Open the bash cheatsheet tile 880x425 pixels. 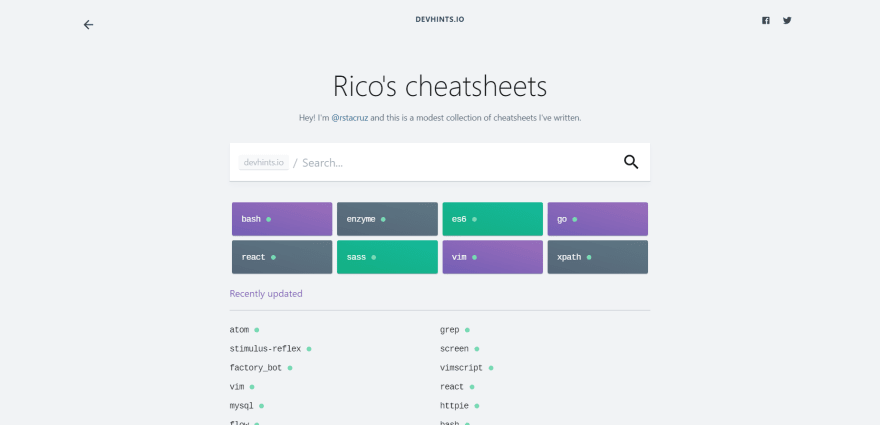tap(282, 219)
